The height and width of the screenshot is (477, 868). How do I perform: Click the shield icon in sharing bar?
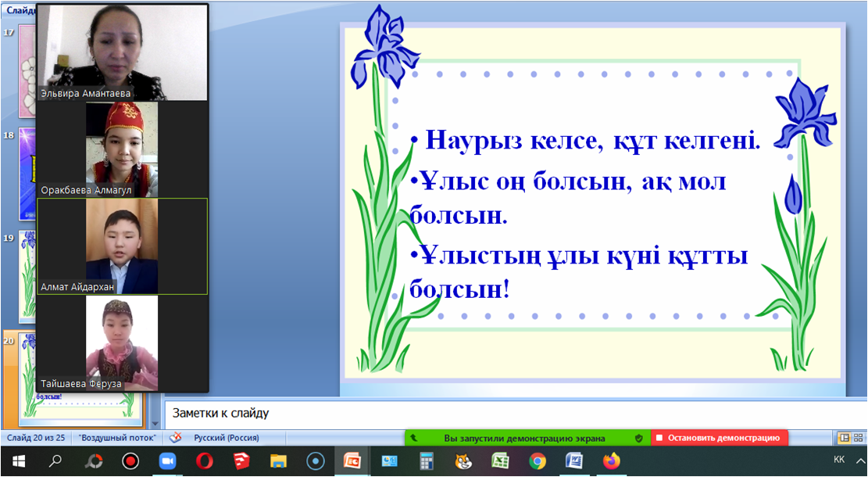(x=638, y=438)
